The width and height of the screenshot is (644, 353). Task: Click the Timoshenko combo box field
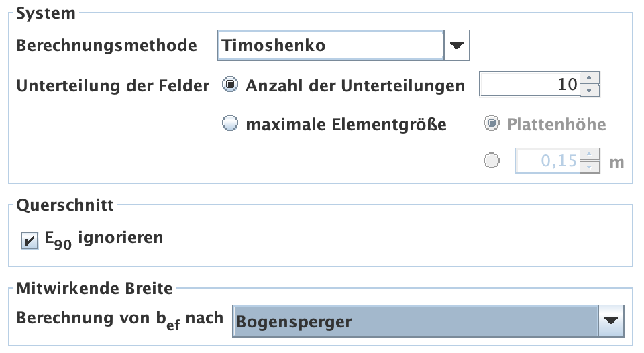pyautogui.click(x=330, y=46)
